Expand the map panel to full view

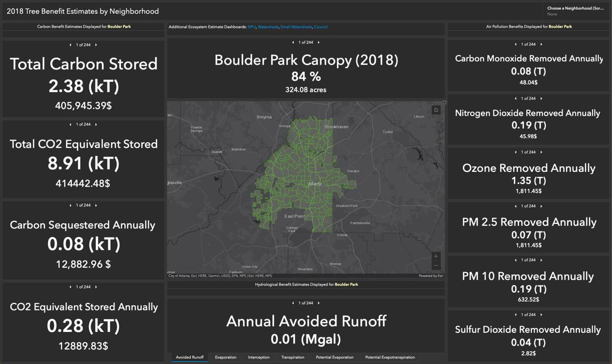click(444, 102)
